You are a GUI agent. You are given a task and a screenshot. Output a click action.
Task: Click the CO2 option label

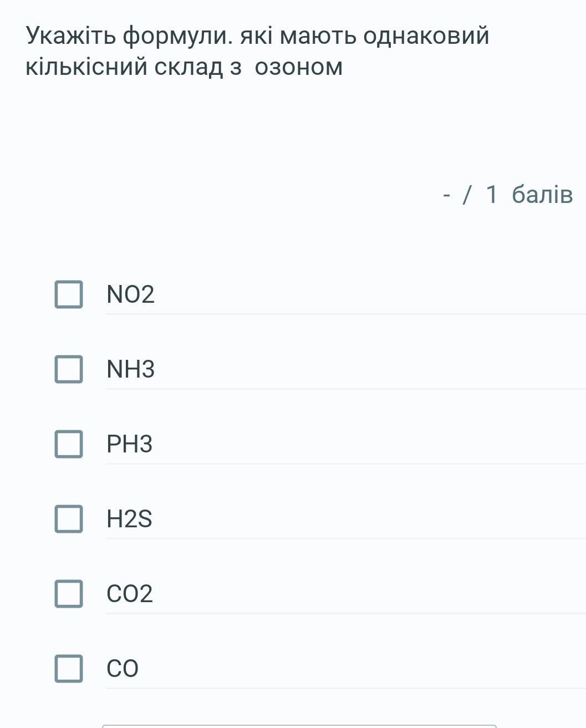pos(129,594)
